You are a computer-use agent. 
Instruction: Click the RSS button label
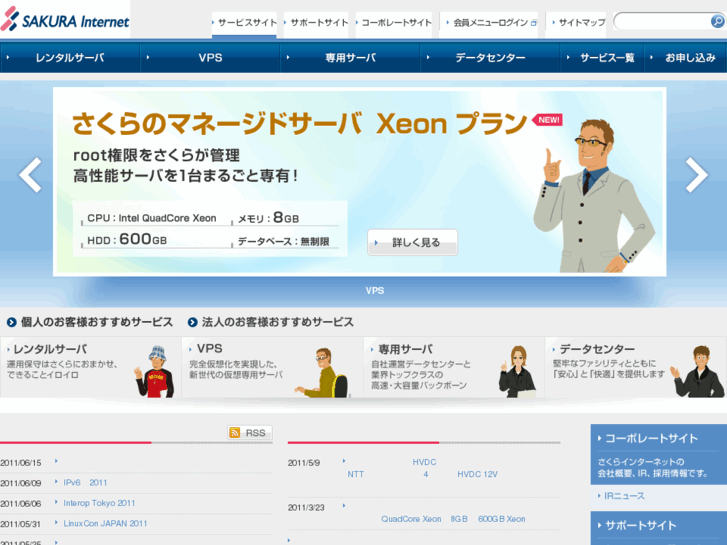coord(255,433)
